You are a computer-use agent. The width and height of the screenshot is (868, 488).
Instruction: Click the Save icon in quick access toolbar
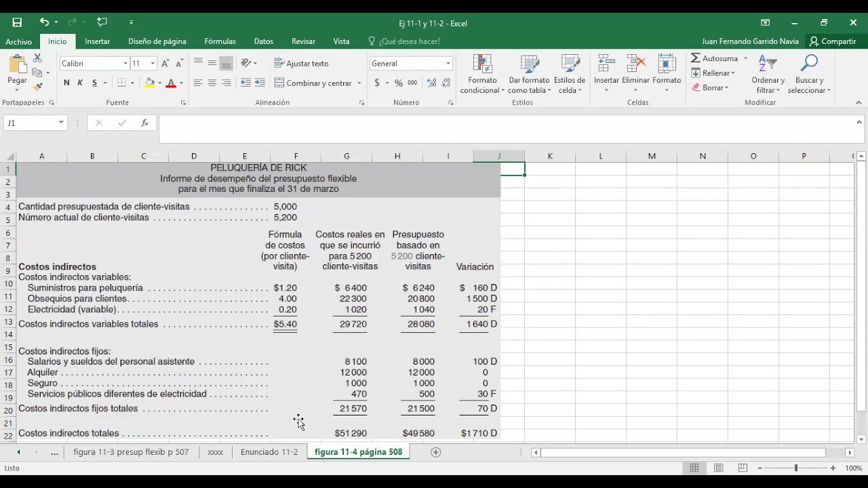(17, 22)
